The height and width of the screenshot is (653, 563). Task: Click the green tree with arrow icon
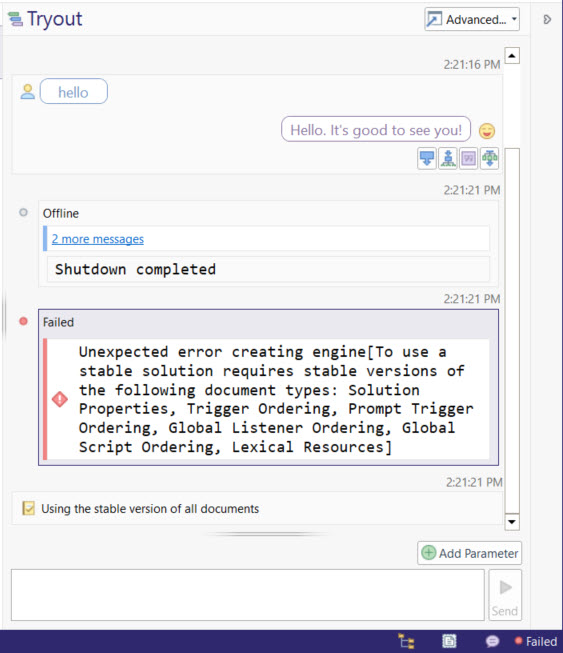pos(489,159)
